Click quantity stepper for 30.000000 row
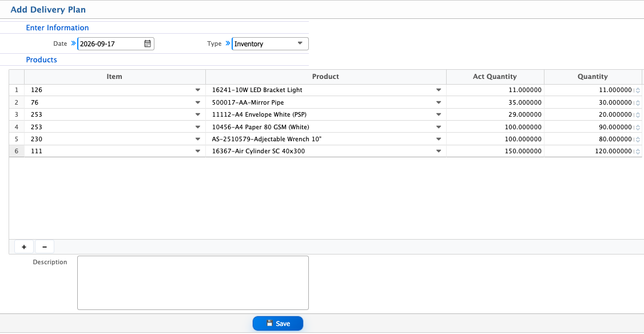Image resolution: width=644 pixels, height=334 pixels. (x=638, y=103)
